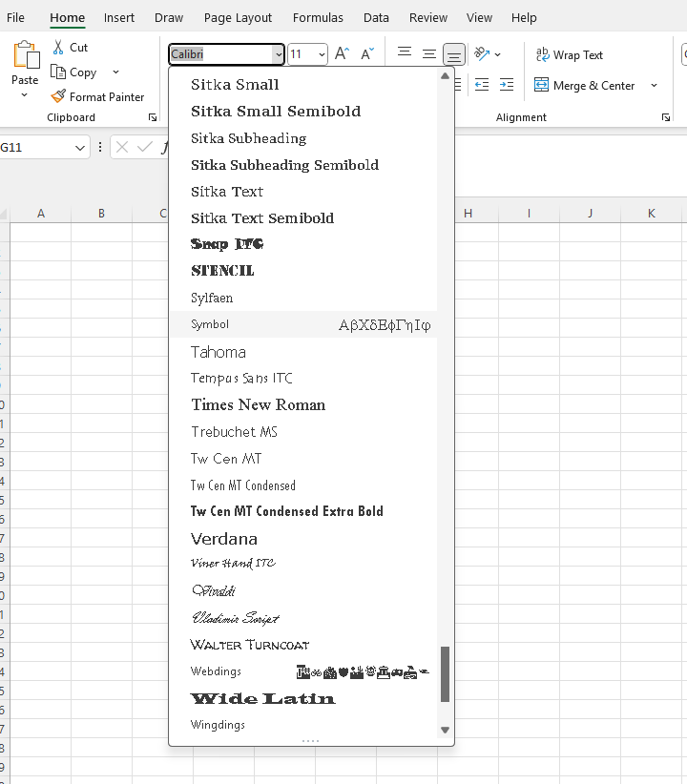The height and width of the screenshot is (784, 687).
Task: Choose Sitka Small Semibold font
Action: pyautogui.click(x=303, y=111)
